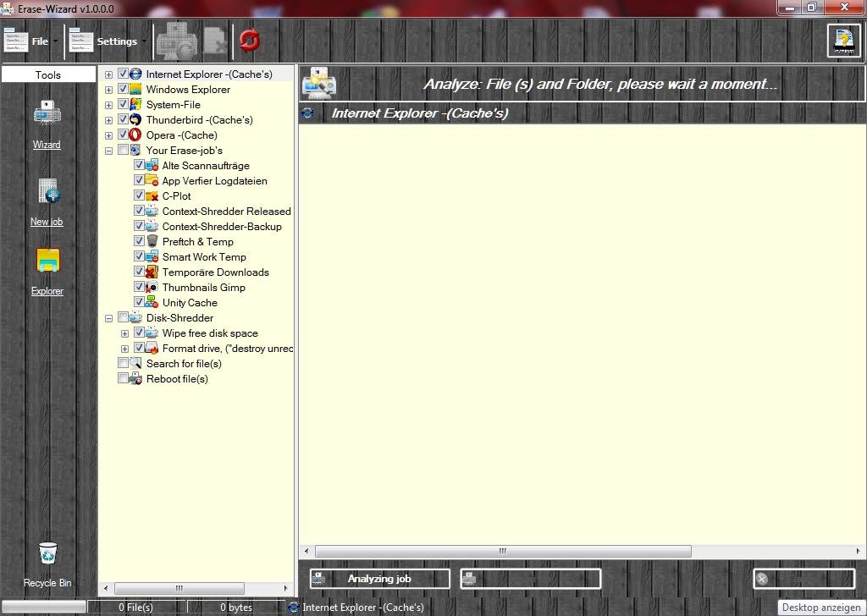Image resolution: width=867 pixels, height=616 pixels.
Task: Click the greyed delete-document toolbar icon
Action: point(214,41)
